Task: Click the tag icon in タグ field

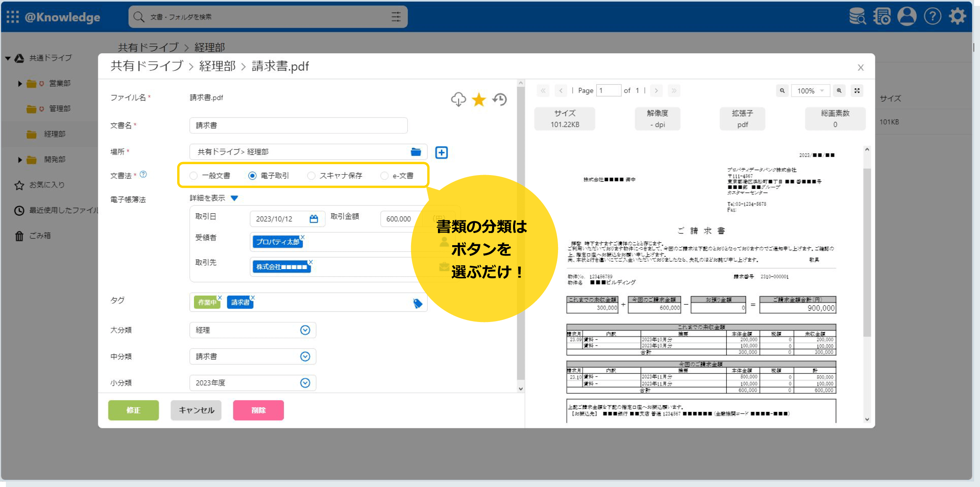Action: (417, 303)
